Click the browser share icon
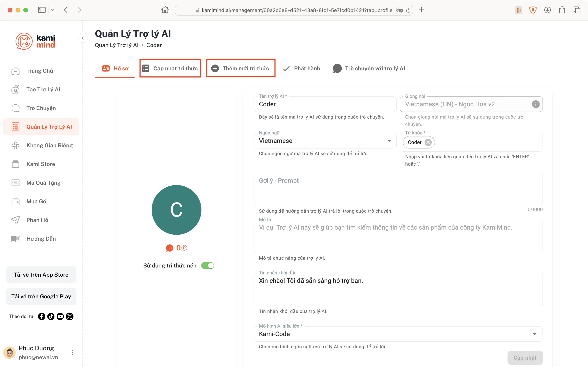Screen dimensions: 588x367 click(562, 10)
